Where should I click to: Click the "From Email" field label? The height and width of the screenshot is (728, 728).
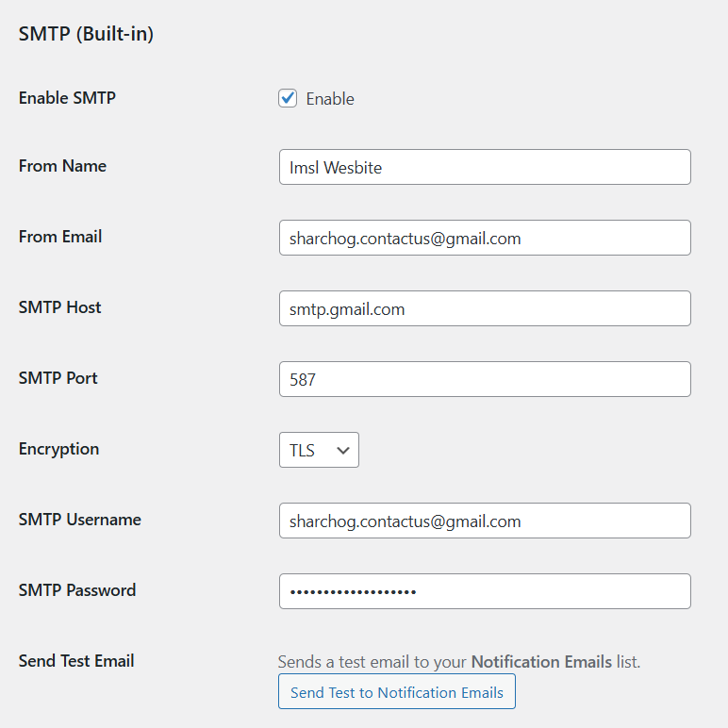tap(60, 237)
